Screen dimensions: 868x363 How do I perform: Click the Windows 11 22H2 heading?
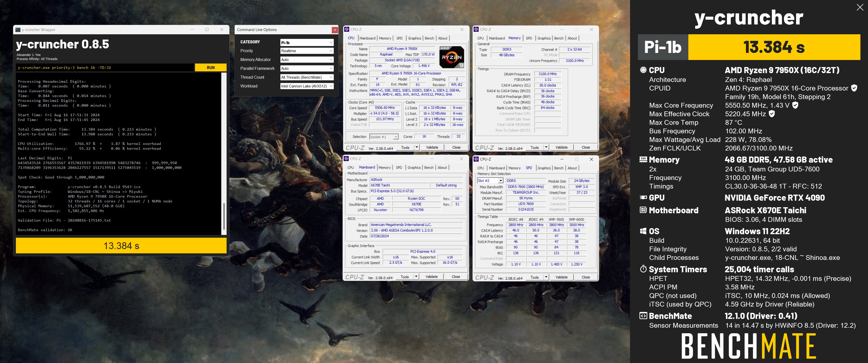coord(757,231)
